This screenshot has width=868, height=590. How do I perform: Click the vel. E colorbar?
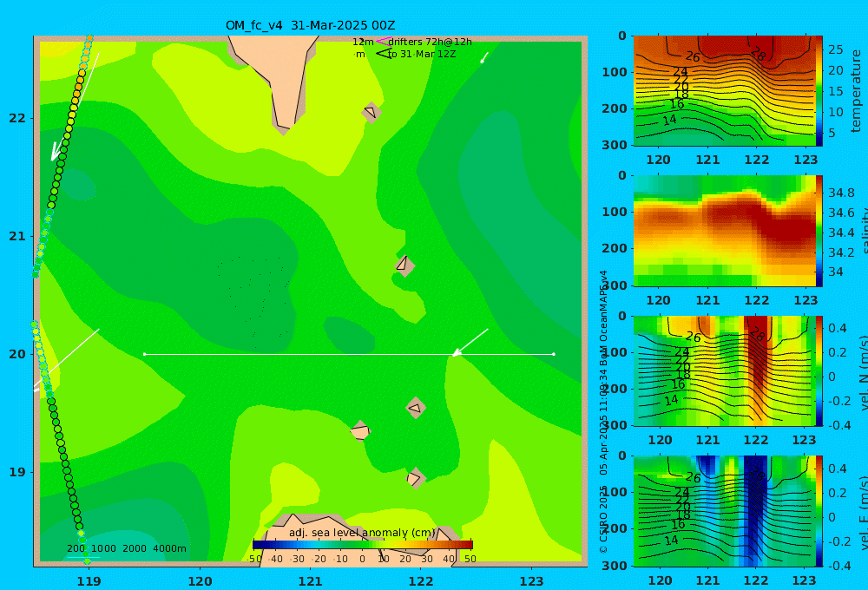tap(819, 511)
